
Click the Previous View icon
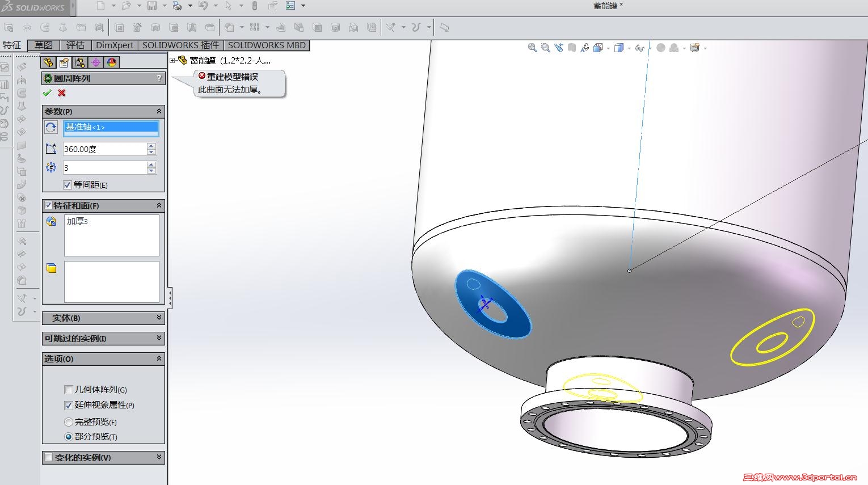pyautogui.click(x=559, y=48)
